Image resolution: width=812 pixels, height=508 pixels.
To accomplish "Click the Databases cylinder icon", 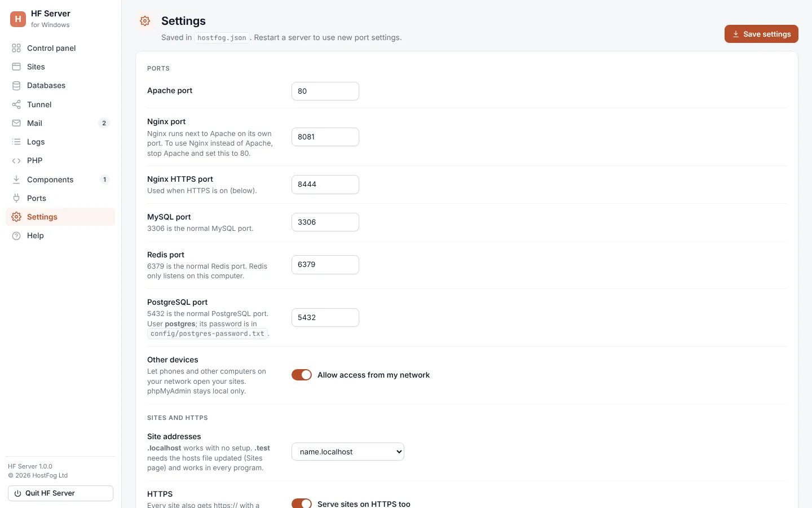I will [16, 86].
